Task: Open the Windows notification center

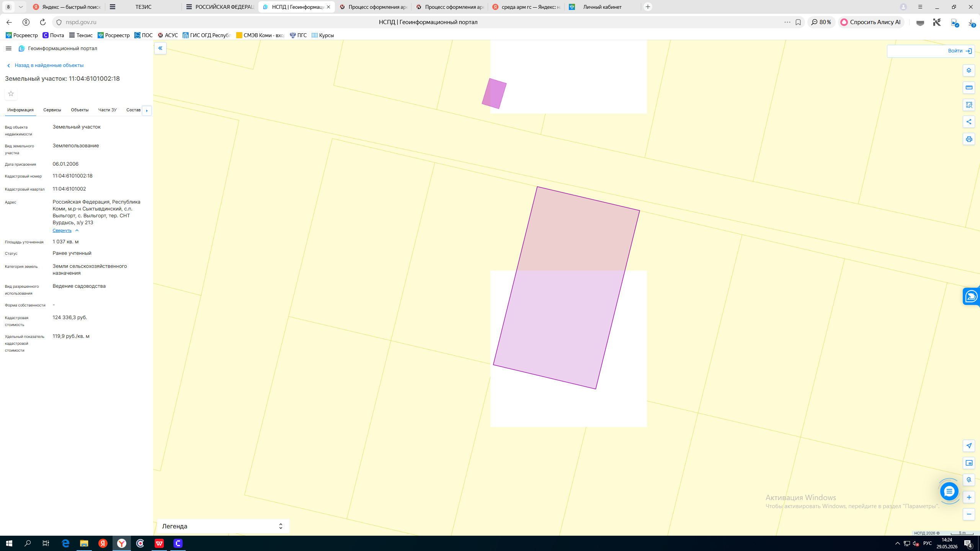Action: click(x=968, y=543)
